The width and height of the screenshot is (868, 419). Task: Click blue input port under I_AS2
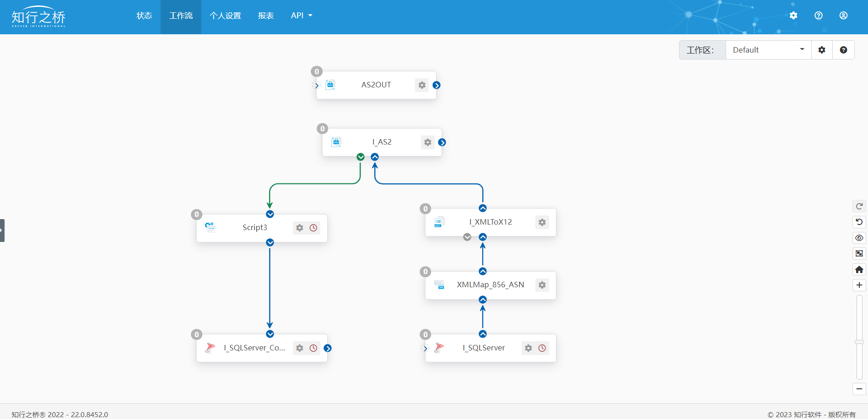pyautogui.click(x=375, y=157)
